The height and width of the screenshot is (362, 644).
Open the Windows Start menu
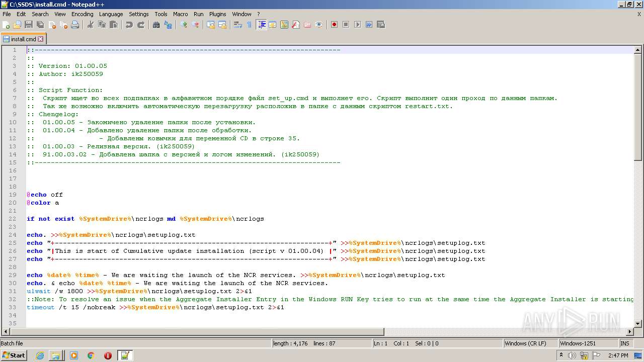(14, 355)
